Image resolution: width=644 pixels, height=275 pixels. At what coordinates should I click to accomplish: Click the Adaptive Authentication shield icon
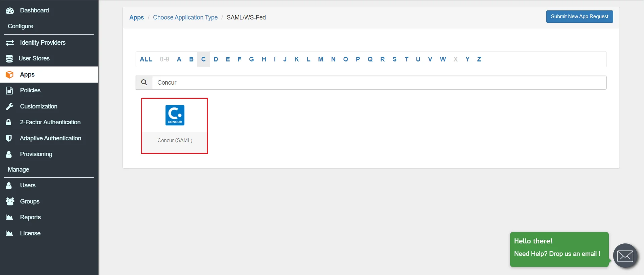tap(9, 138)
